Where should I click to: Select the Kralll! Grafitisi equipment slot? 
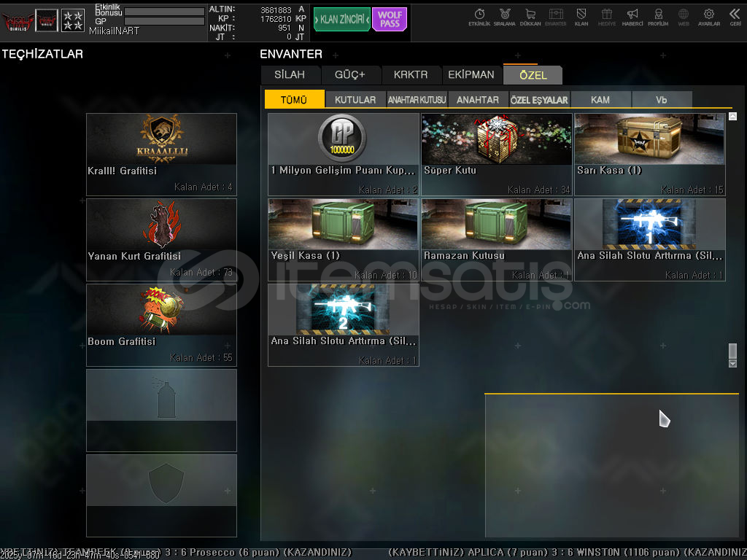(161, 155)
